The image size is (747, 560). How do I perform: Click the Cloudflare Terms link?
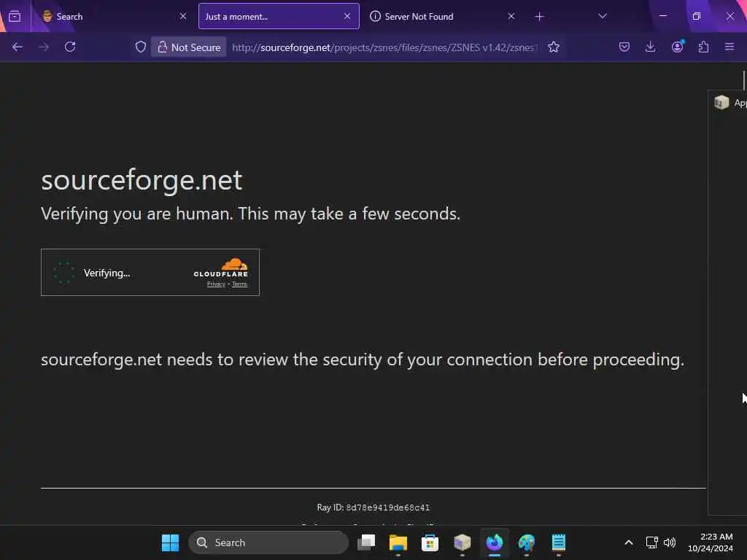point(239,284)
